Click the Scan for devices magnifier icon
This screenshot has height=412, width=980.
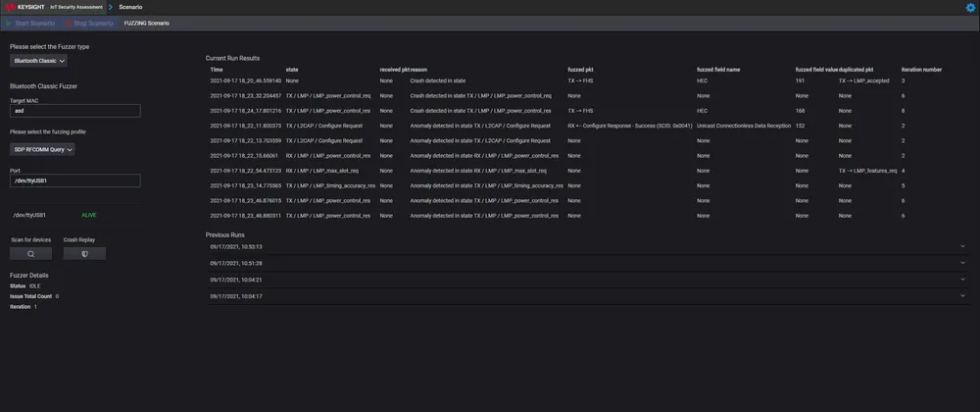click(x=31, y=253)
